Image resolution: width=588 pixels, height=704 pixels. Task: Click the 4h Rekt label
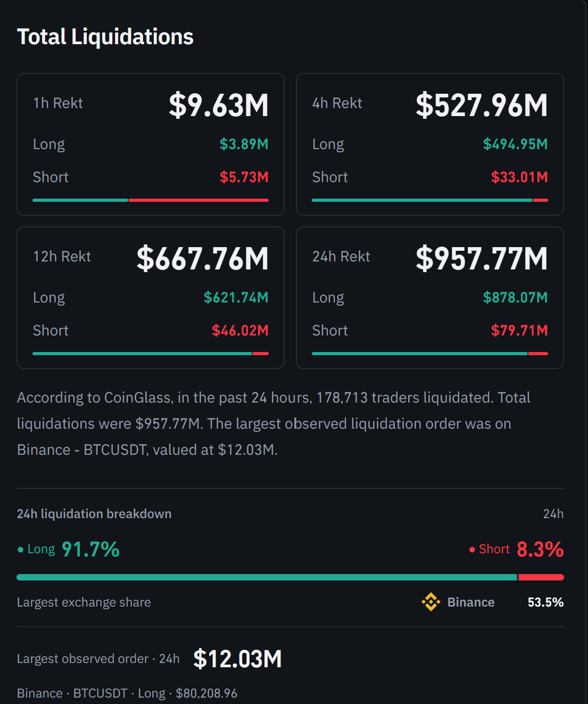click(x=337, y=103)
